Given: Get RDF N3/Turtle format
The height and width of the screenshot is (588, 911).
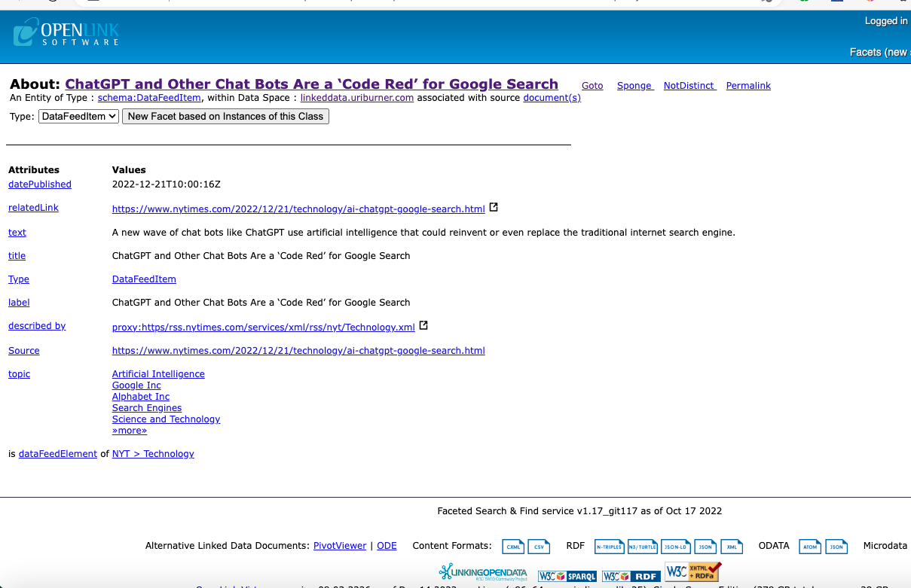Looking at the screenshot, I should (642, 547).
